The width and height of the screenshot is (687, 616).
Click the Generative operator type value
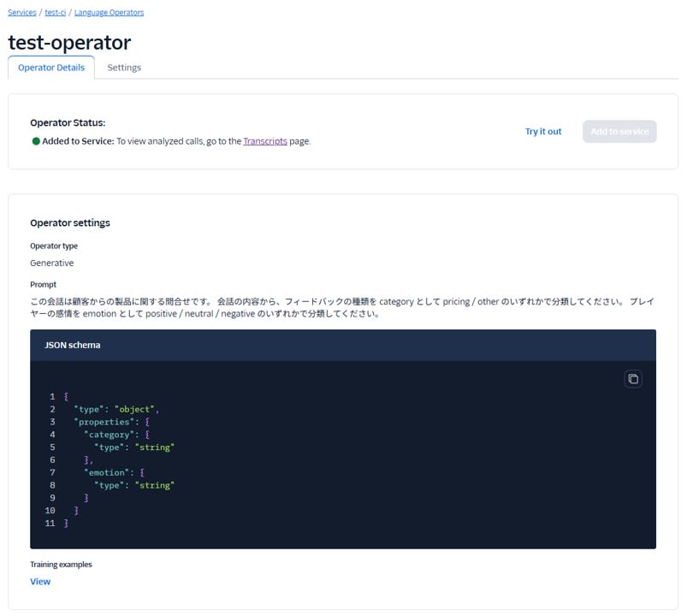52,263
